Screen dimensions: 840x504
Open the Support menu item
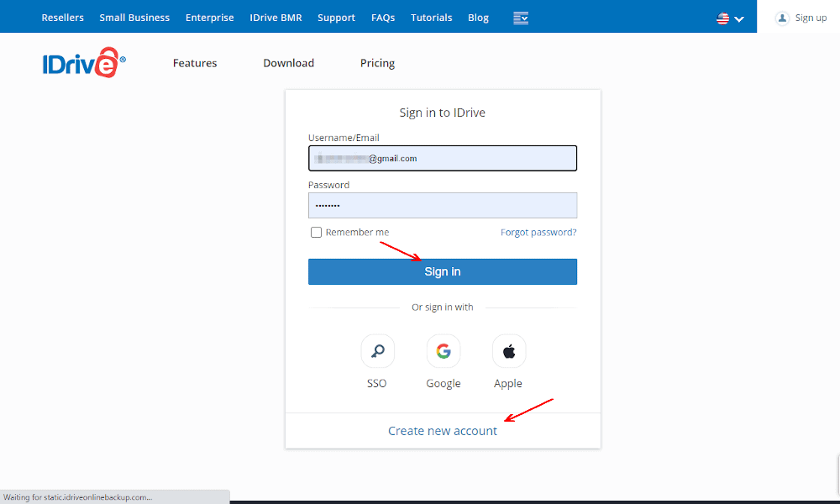(x=337, y=18)
